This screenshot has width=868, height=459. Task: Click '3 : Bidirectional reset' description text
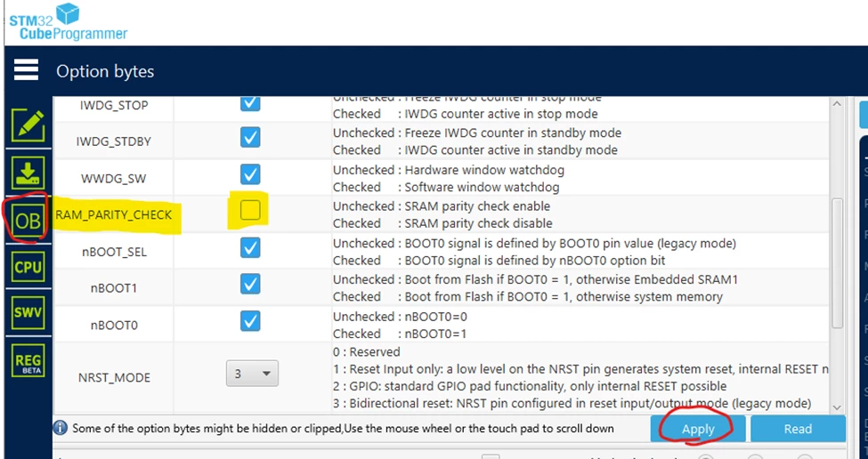coord(572,403)
